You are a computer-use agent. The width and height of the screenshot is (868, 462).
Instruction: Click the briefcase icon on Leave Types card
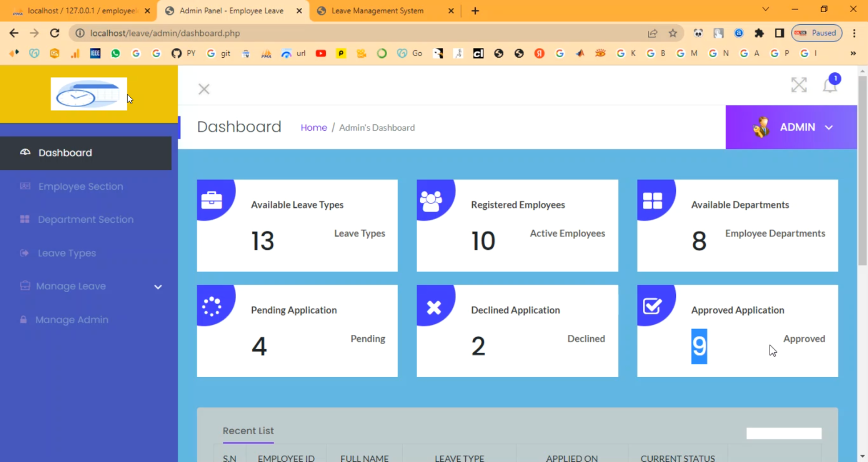point(212,200)
